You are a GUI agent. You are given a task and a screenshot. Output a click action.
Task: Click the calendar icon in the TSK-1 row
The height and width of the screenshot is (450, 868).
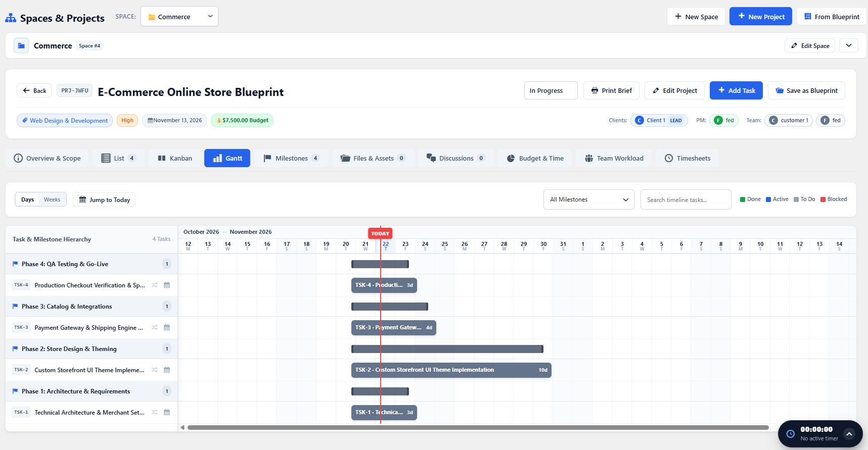(167, 412)
